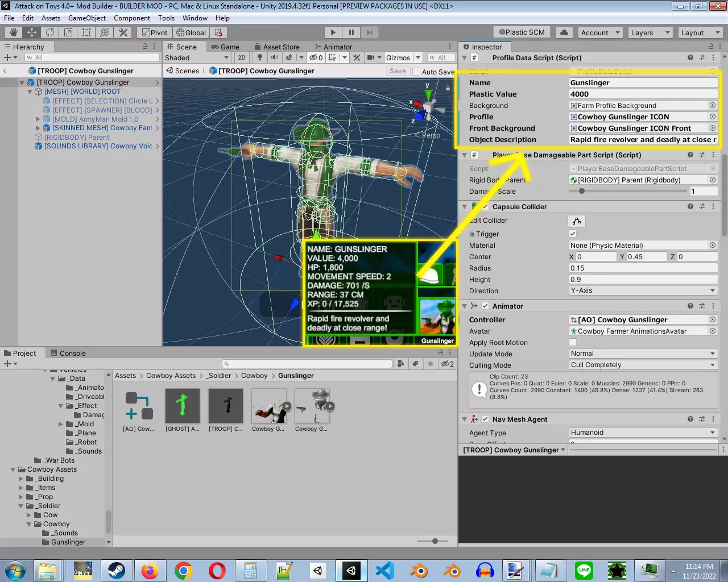Open the Layers dropdown
Image resolution: width=728 pixels, height=582 pixels.
coord(650,32)
